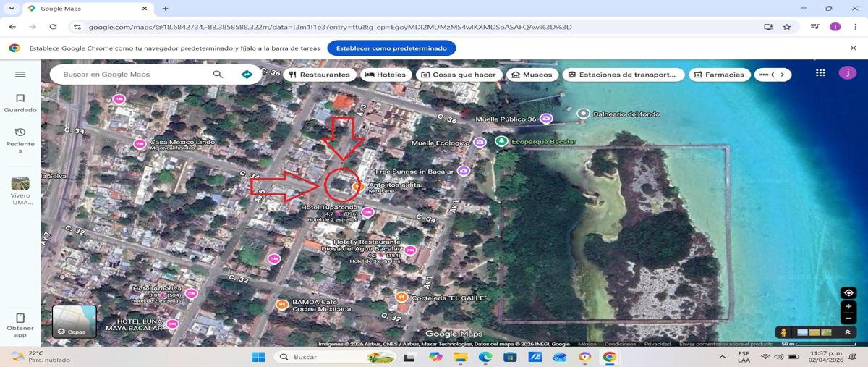
Task: Show more category chips with right arrow
Action: (x=782, y=75)
